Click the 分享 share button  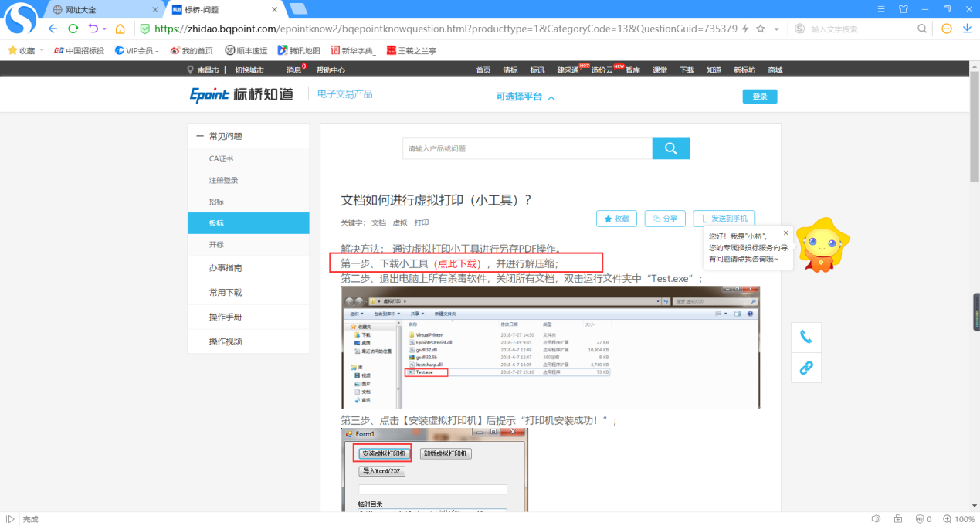point(664,219)
